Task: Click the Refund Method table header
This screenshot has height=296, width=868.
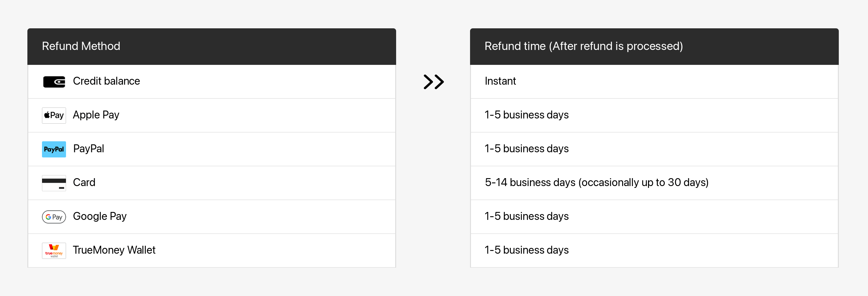Action: [x=81, y=46]
